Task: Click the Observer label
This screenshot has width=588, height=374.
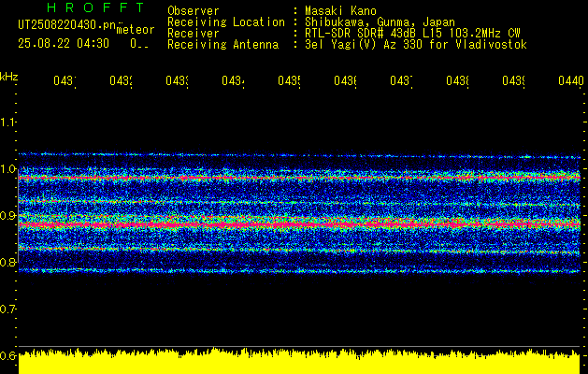Action: click(x=194, y=10)
